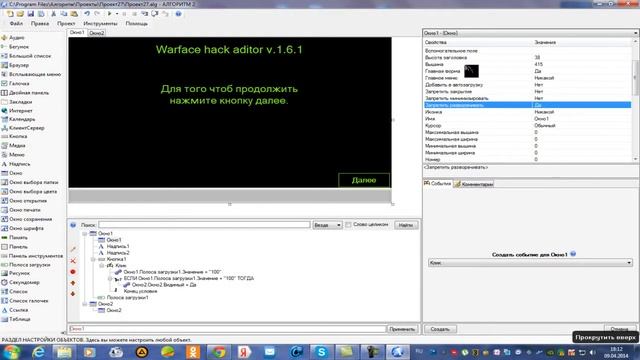This screenshot has width=640, height=360.
Task: Select the Запретить закрытие property row
Action: click(x=527, y=91)
